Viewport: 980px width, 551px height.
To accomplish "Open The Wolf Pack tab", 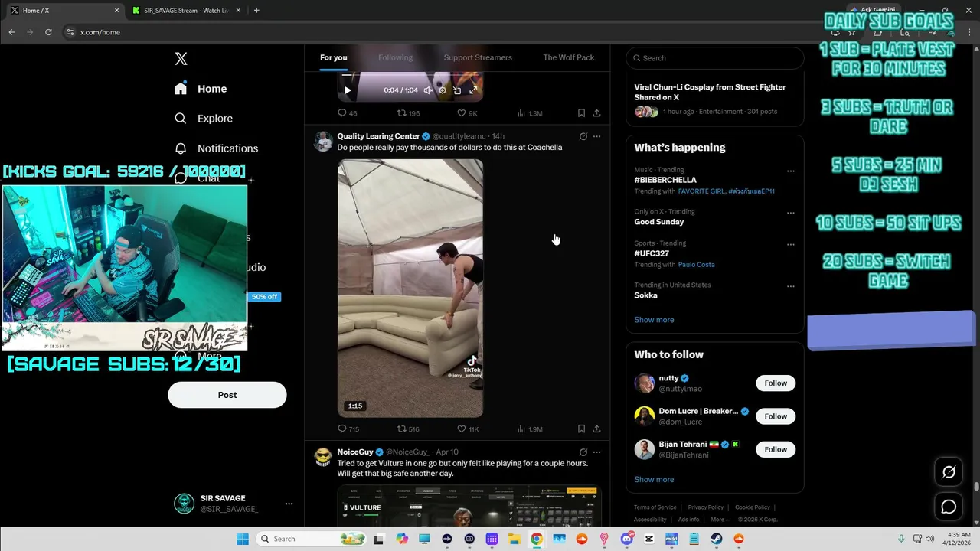I will (x=569, y=57).
